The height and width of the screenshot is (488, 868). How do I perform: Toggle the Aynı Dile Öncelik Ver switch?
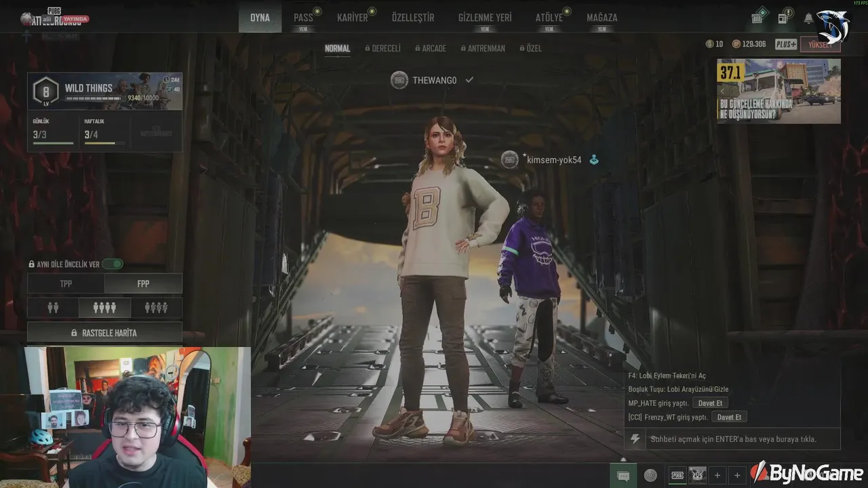113,264
